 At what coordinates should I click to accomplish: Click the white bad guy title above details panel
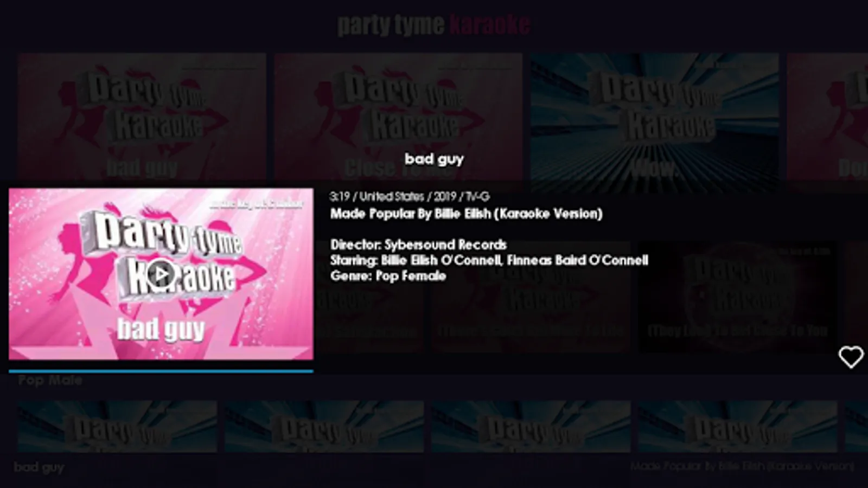434,159
